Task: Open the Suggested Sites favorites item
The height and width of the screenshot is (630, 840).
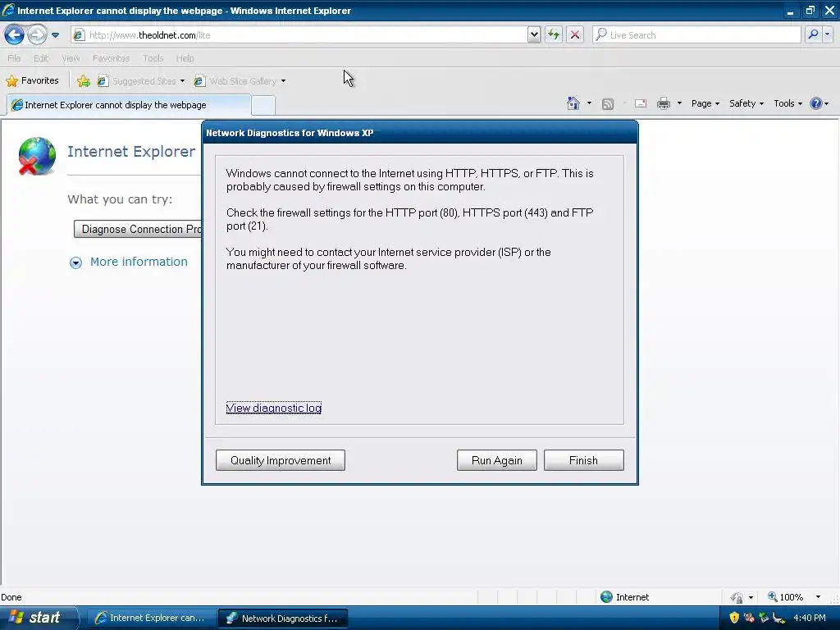Action: click(x=141, y=81)
